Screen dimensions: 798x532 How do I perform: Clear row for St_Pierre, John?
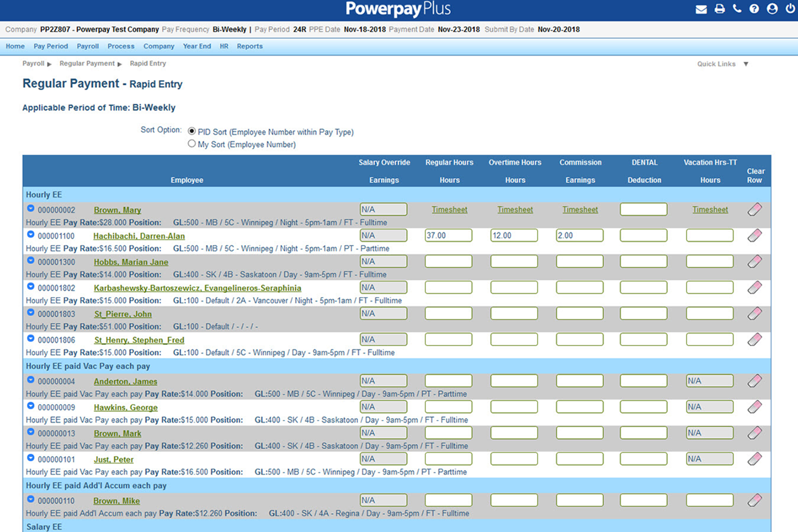point(754,313)
